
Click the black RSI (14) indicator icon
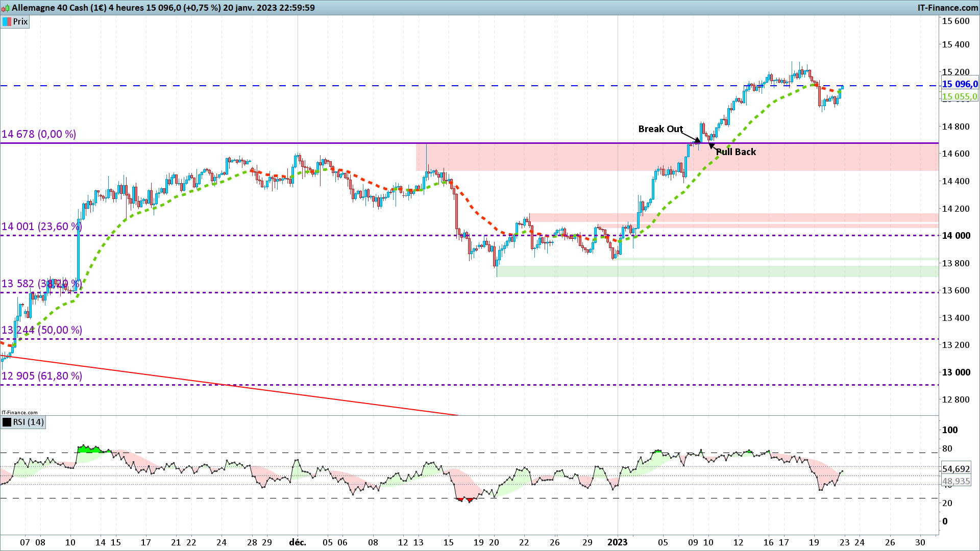click(7, 422)
